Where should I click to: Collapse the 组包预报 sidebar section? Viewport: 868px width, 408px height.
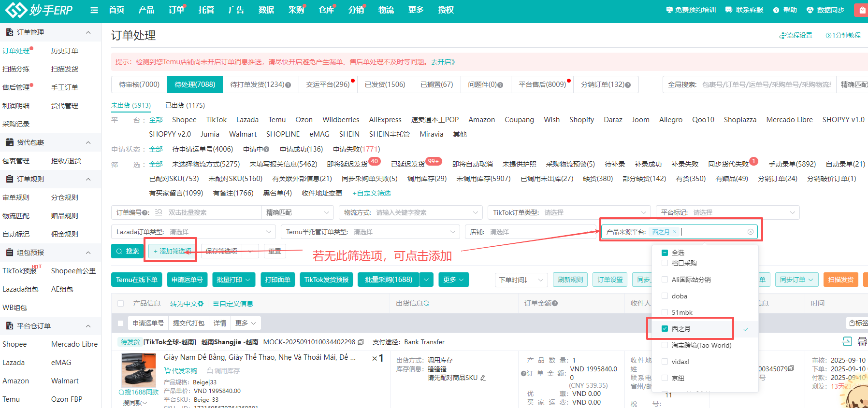coord(88,253)
